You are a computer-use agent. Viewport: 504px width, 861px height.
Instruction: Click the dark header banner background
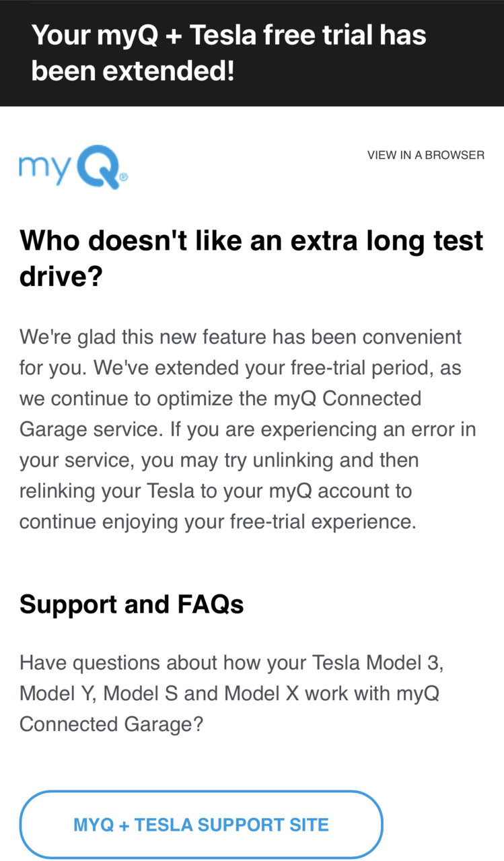click(x=252, y=54)
